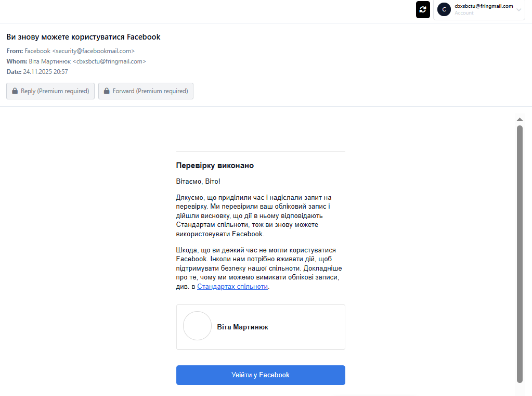
Task: Select the name Віта Мартинюк in profile card
Action: coord(242,327)
